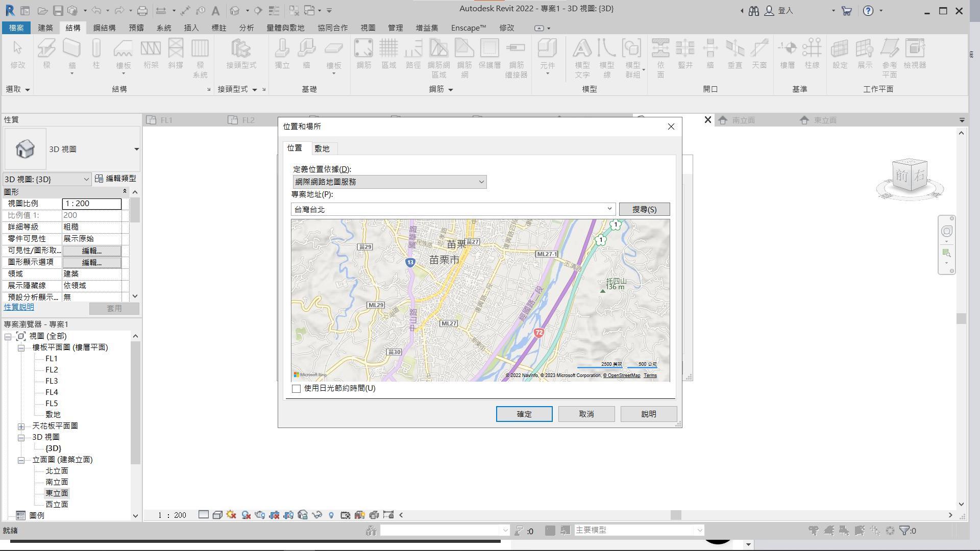Select the 斜撐 (Brace) tool
This screenshot has width=980, height=551.
(175, 54)
